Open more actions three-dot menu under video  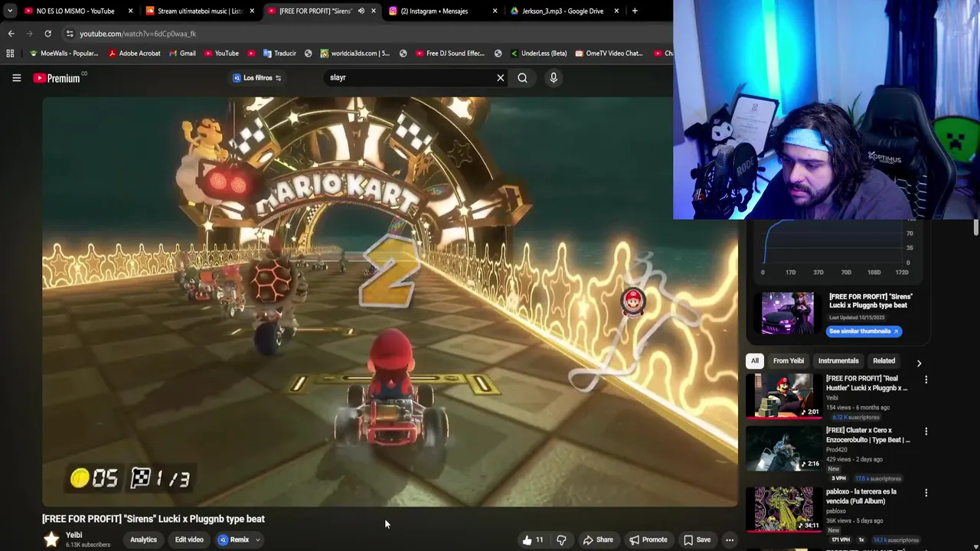pos(730,540)
